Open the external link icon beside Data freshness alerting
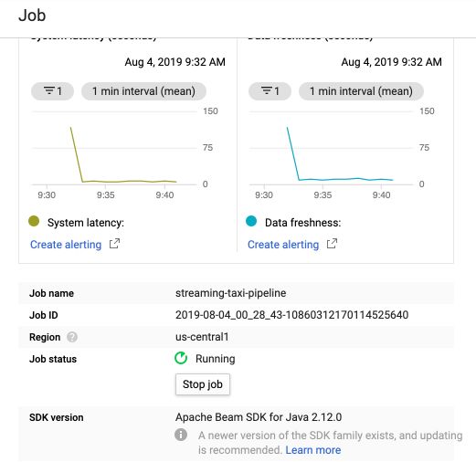 pos(332,244)
